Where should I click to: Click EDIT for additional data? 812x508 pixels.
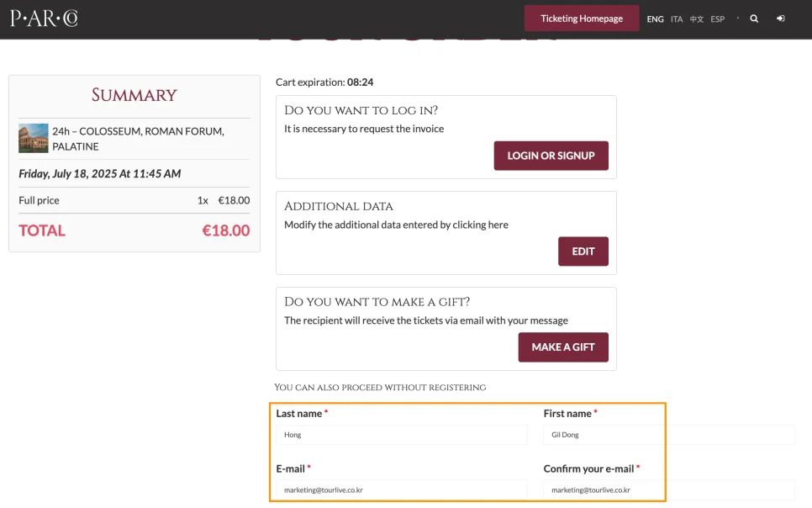pos(583,251)
